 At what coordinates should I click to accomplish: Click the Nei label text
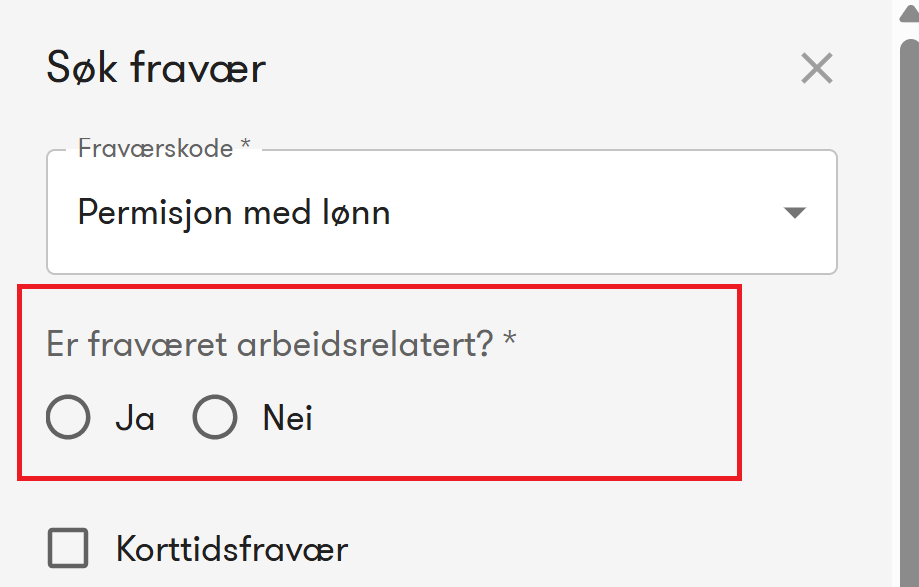(288, 417)
